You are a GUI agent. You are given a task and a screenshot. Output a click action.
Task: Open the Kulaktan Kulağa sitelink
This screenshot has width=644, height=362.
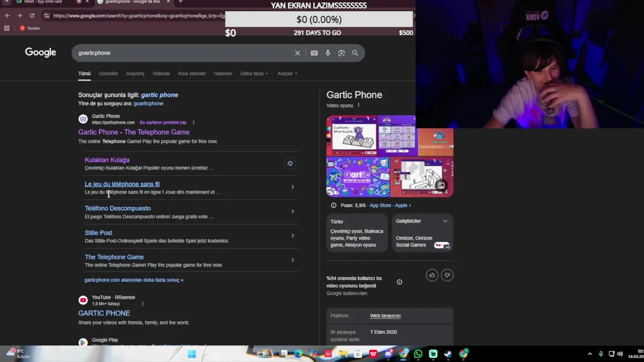coord(107,160)
